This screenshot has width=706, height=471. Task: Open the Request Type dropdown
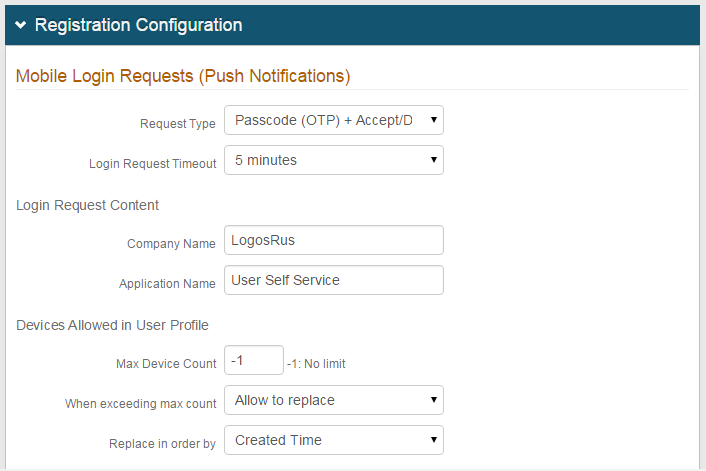pyautogui.click(x=333, y=121)
